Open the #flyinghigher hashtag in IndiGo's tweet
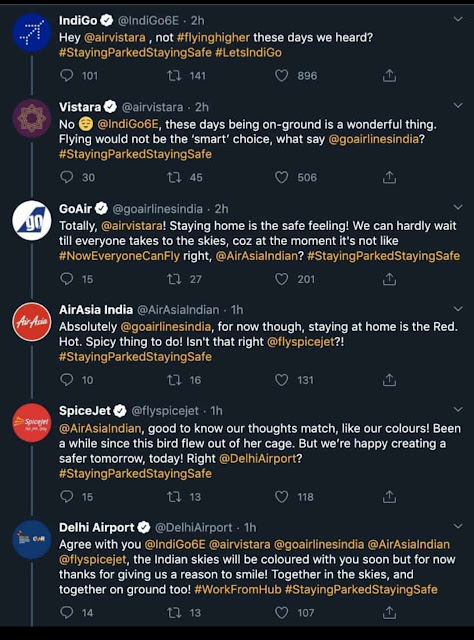 (x=213, y=38)
